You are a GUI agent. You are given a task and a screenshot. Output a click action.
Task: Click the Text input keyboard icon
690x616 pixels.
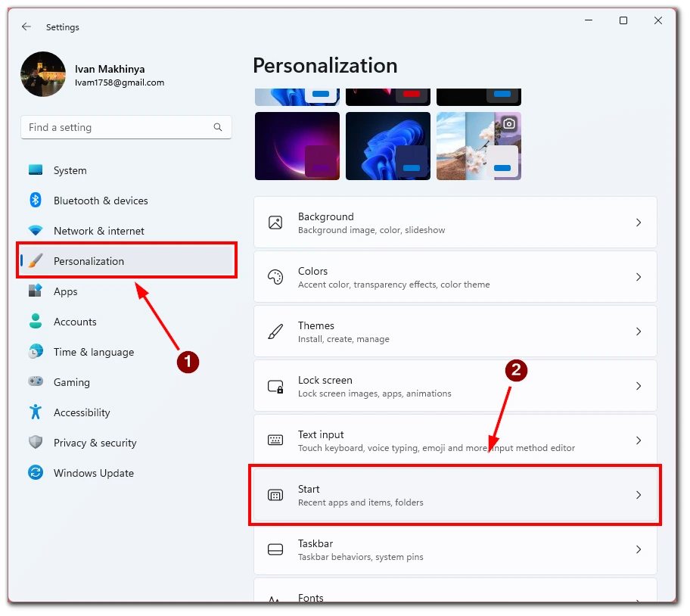[x=275, y=440]
